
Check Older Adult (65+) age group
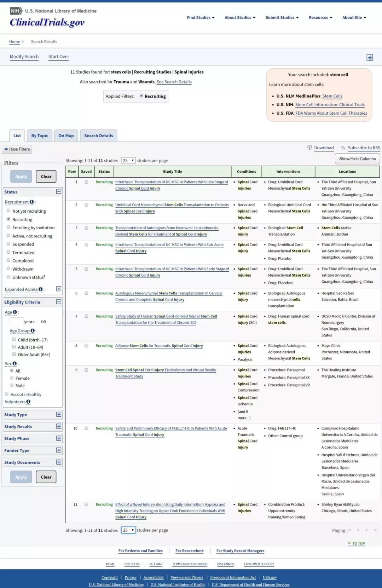[14, 354]
